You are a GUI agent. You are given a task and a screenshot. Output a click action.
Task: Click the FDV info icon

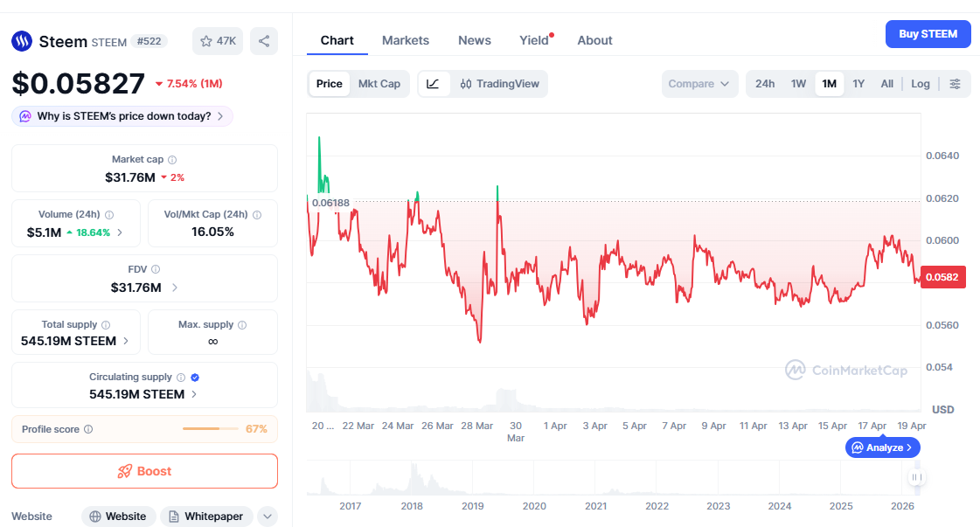(156, 270)
